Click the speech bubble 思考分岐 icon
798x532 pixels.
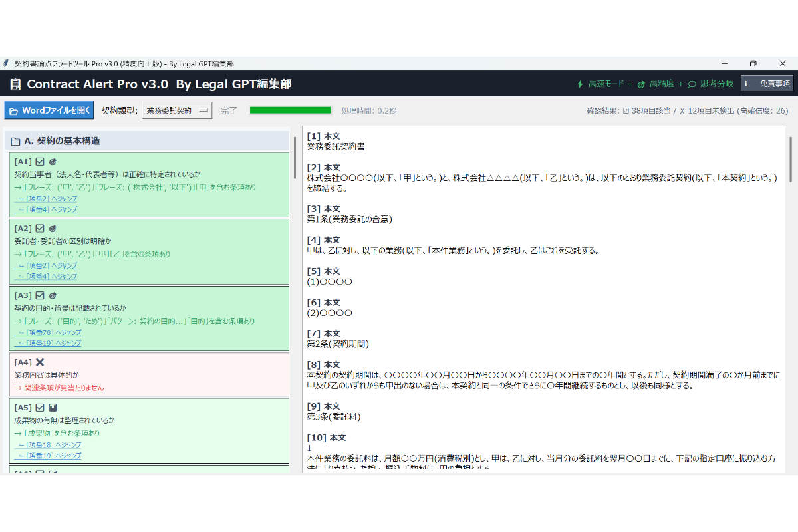[692, 84]
